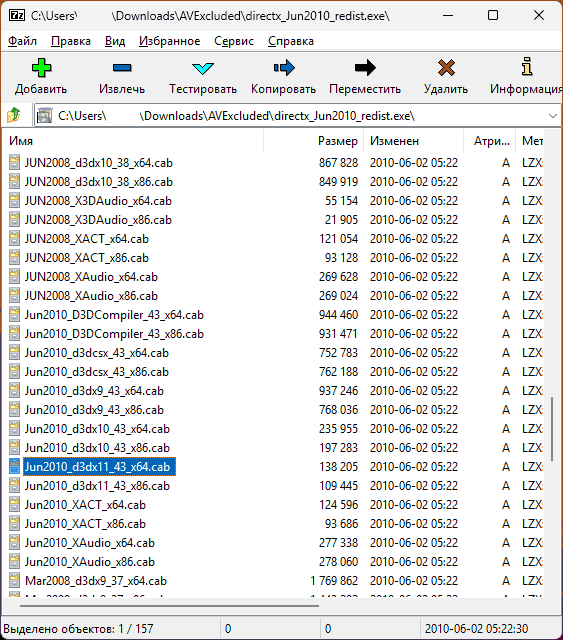Expand the address bar path dropdown
The height and width of the screenshot is (640, 563).
[x=553, y=116]
